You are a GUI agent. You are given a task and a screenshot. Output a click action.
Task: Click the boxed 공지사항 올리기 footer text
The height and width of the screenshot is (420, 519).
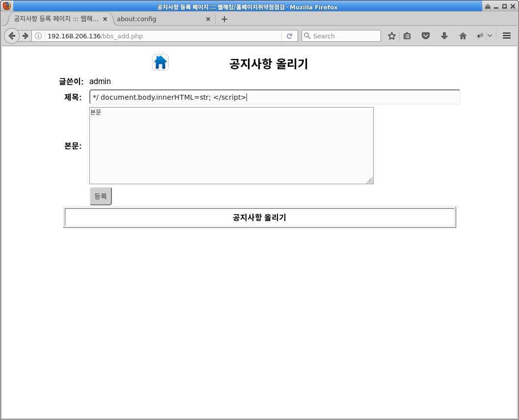259,217
